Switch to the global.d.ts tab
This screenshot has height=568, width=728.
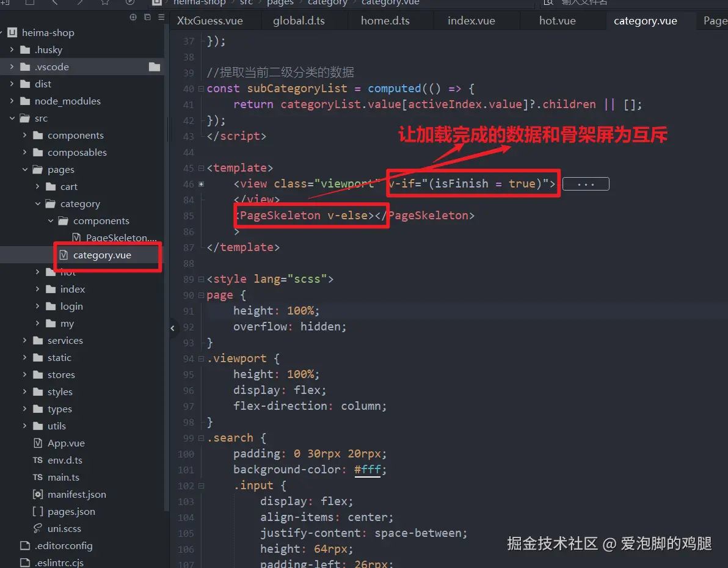coord(299,21)
